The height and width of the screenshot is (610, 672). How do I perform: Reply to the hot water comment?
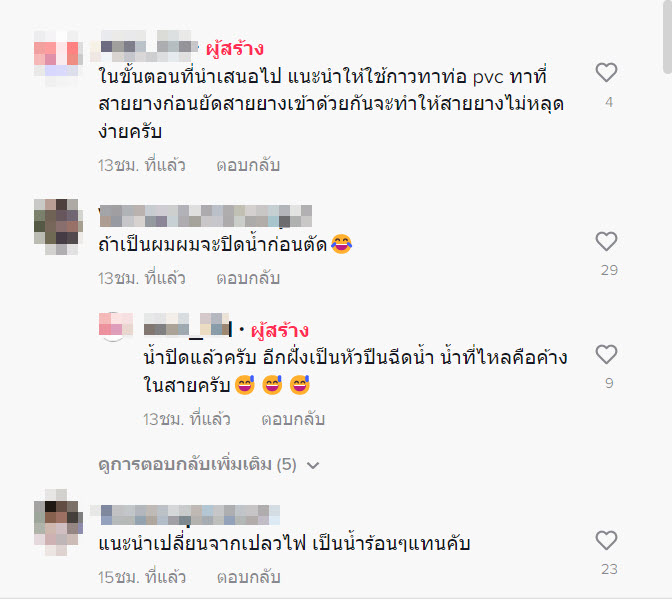coord(249,577)
